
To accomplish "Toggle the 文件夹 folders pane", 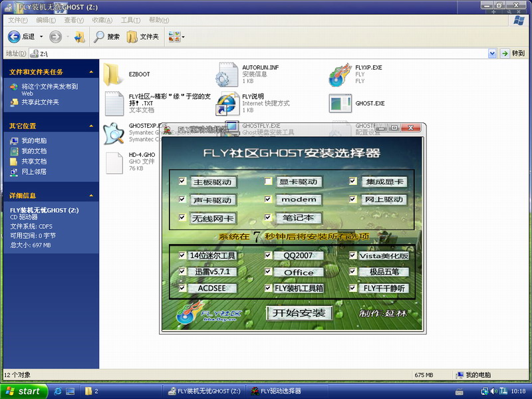I will point(143,37).
